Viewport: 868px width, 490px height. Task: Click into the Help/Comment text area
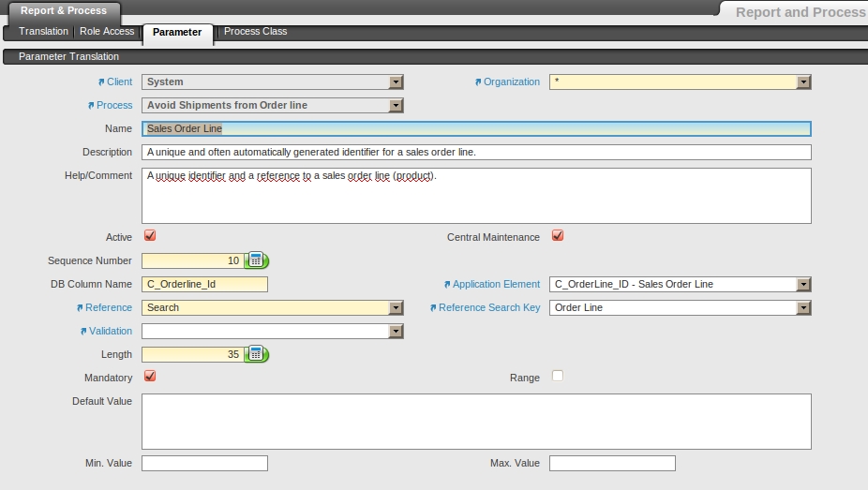tap(476, 196)
